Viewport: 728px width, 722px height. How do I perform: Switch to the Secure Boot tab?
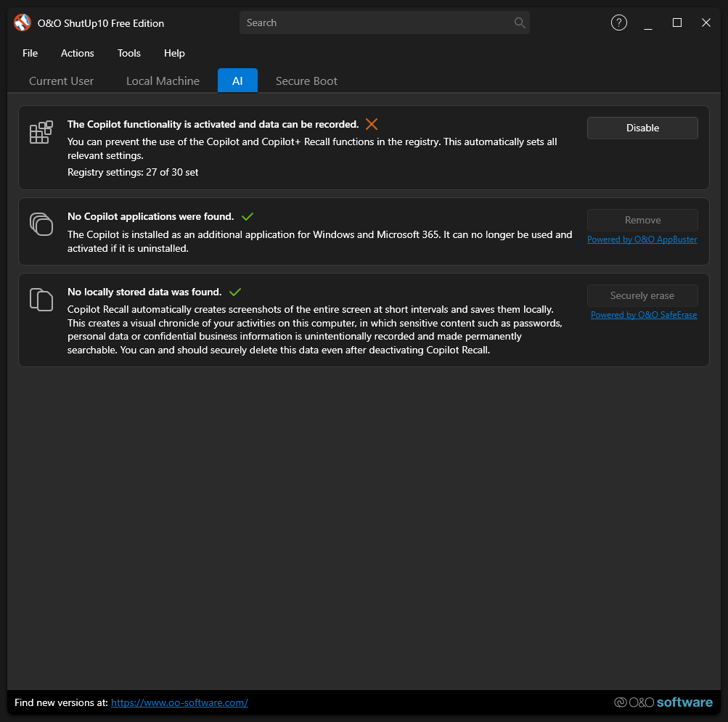306,81
